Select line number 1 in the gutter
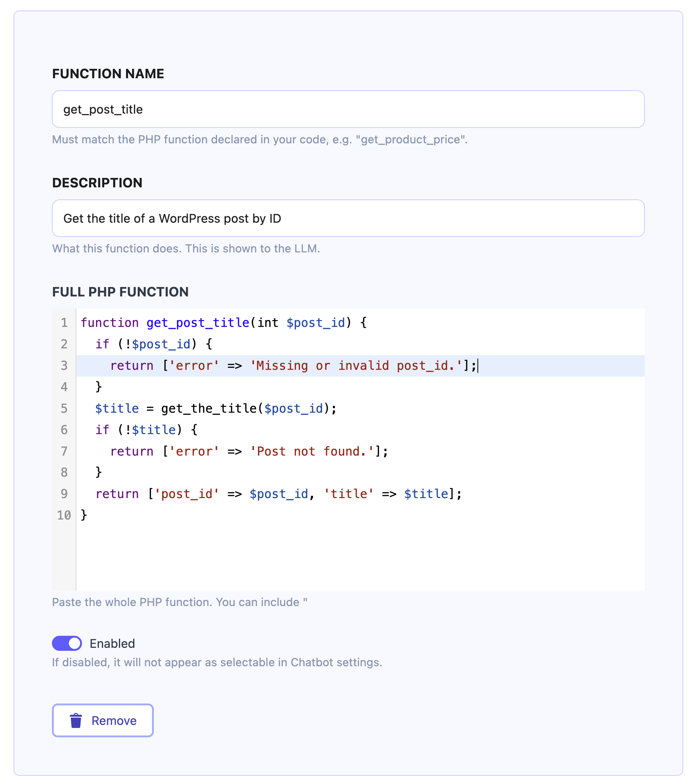Screen dimensions: 693x784 [64, 322]
